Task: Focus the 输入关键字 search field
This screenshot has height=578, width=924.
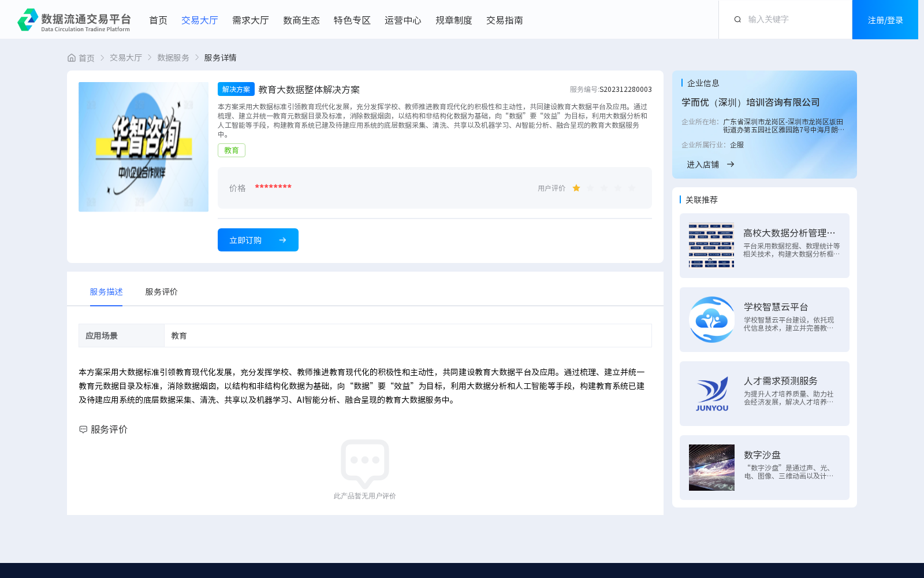Action: (x=797, y=20)
